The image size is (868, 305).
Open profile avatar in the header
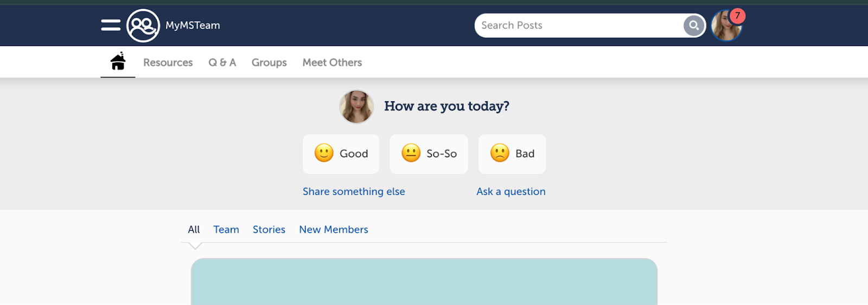pyautogui.click(x=726, y=26)
